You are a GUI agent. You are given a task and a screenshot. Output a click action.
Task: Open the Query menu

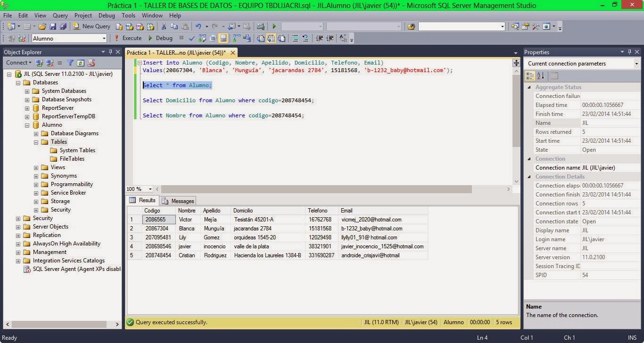click(60, 15)
